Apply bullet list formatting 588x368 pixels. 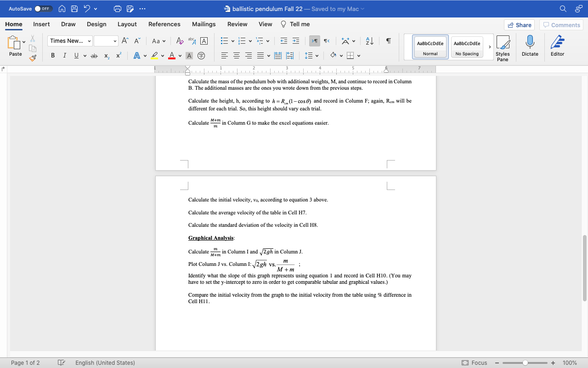225,41
